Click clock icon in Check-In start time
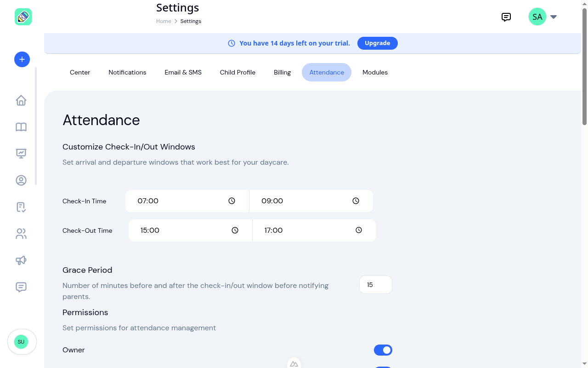The width and height of the screenshot is (588, 368). tap(232, 201)
